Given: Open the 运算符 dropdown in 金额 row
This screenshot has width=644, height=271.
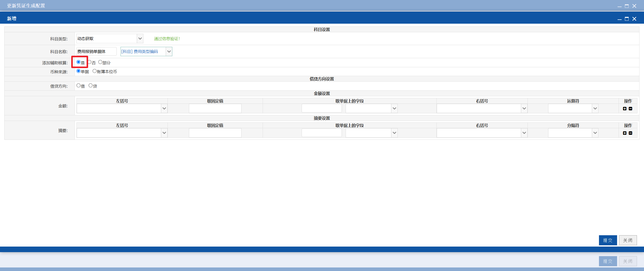Looking at the screenshot, I should pyautogui.click(x=573, y=109).
